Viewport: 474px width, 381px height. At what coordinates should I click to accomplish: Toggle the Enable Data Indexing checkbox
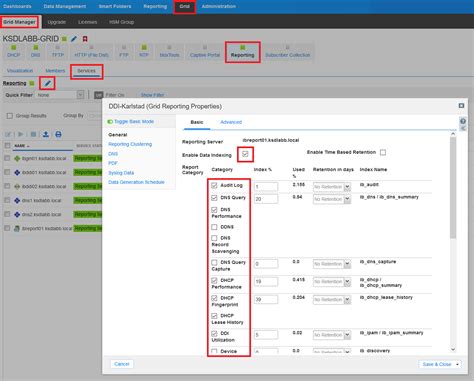pos(245,154)
